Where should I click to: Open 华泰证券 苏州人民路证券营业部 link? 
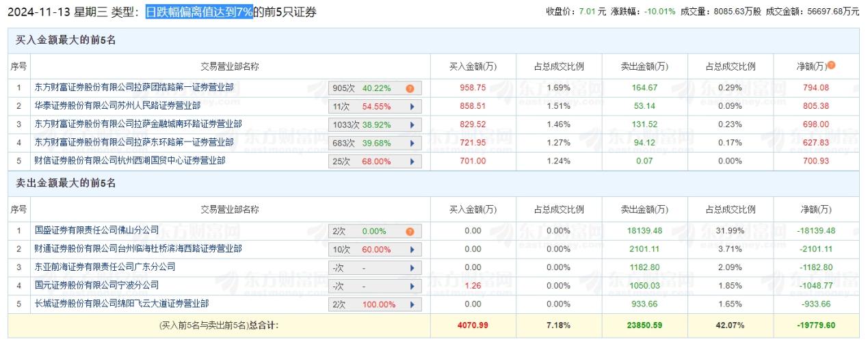coord(118,106)
